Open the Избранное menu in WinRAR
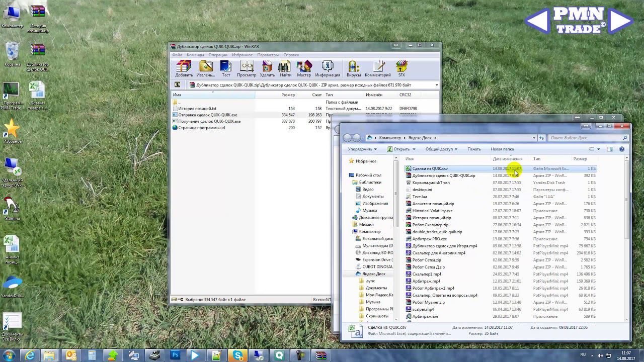Screen dimensions: 644x362 (243, 55)
